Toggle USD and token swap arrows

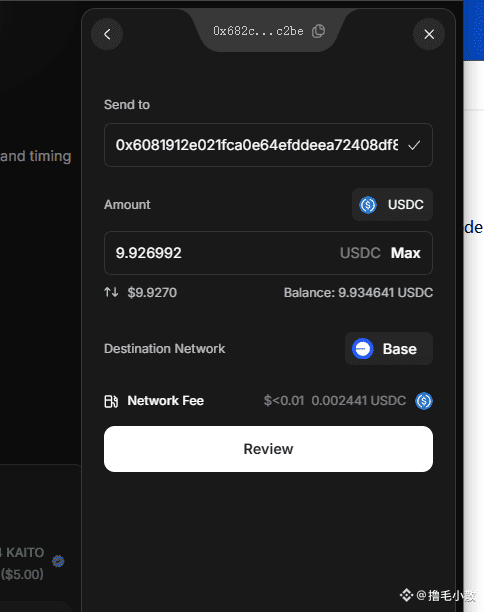111,292
